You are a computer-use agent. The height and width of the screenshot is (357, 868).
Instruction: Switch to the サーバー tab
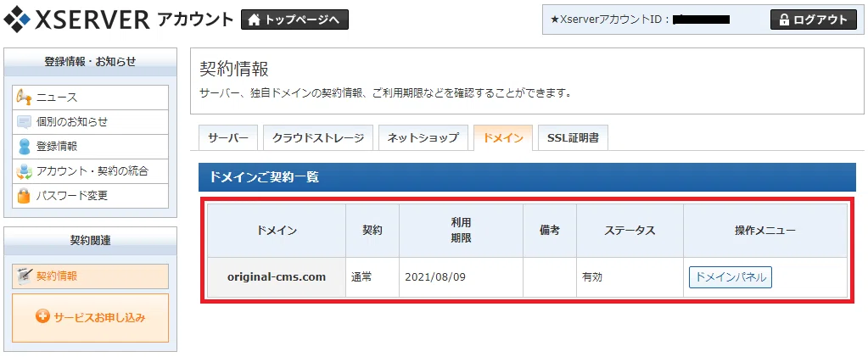(228, 138)
